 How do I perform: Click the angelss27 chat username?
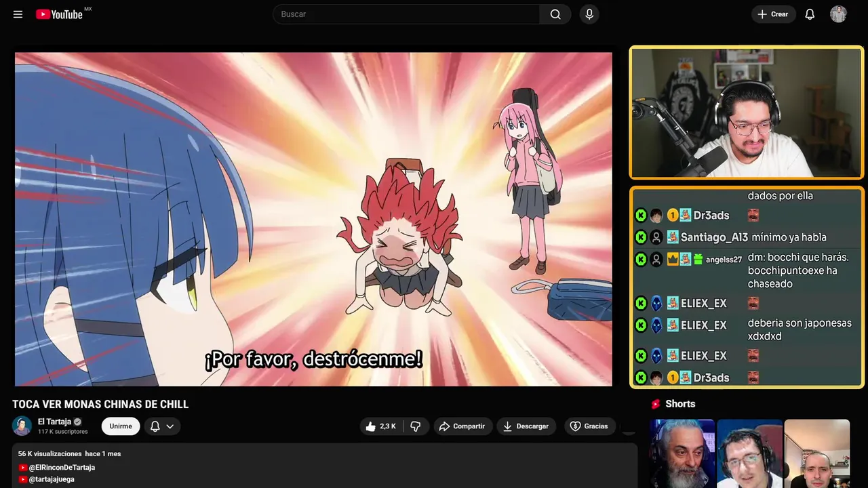click(724, 260)
